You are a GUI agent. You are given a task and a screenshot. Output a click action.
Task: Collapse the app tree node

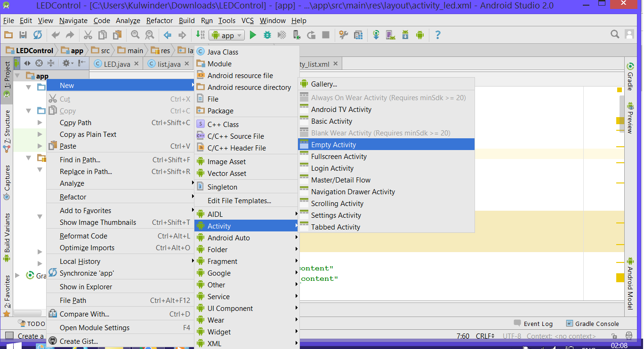[17, 76]
